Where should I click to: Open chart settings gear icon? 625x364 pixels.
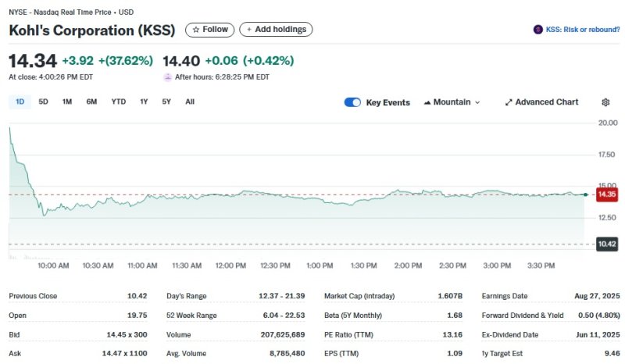point(605,102)
